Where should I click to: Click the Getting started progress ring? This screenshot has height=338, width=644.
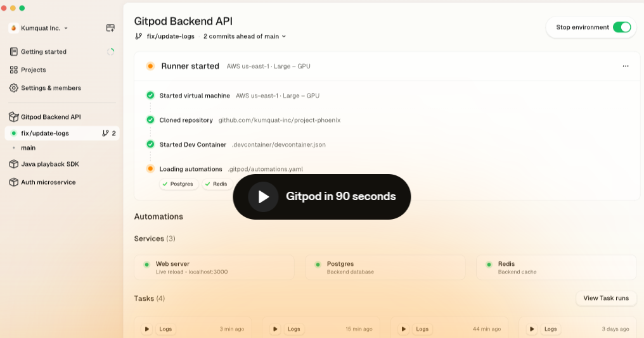(110, 52)
